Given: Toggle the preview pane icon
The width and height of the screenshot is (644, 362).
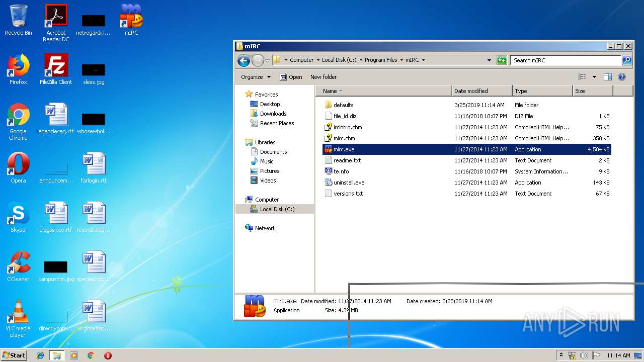Looking at the screenshot, I should [607, 77].
